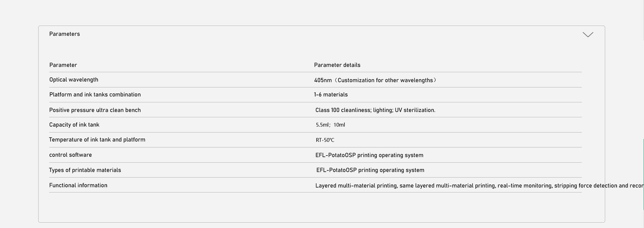Click the control software row's EFL-PotatoOSP value
This screenshot has width=644, height=228.
tap(369, 155)
